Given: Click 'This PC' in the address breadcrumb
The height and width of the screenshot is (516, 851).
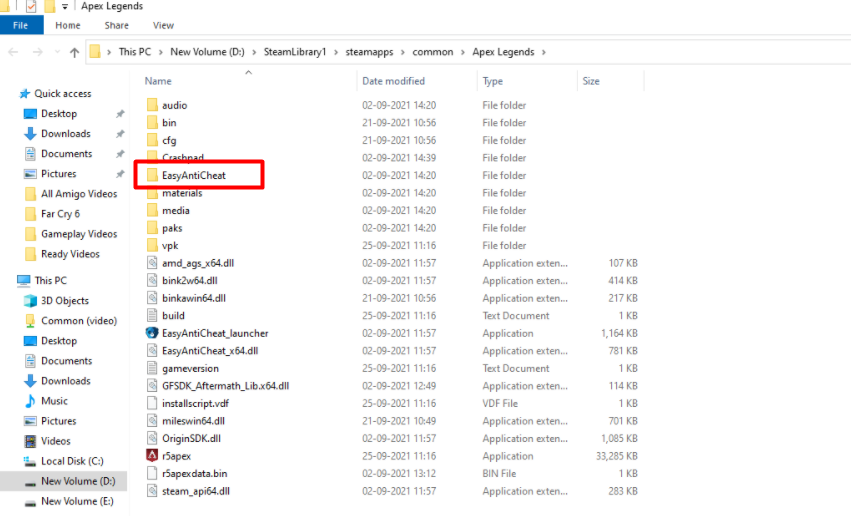Looking at the screenshot, I should click(135, 52).
